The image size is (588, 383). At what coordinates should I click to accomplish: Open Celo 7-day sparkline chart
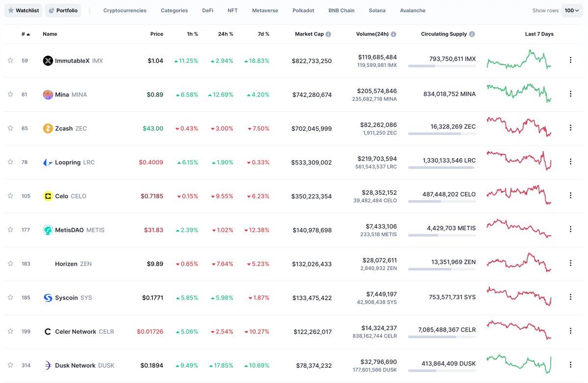519,195
